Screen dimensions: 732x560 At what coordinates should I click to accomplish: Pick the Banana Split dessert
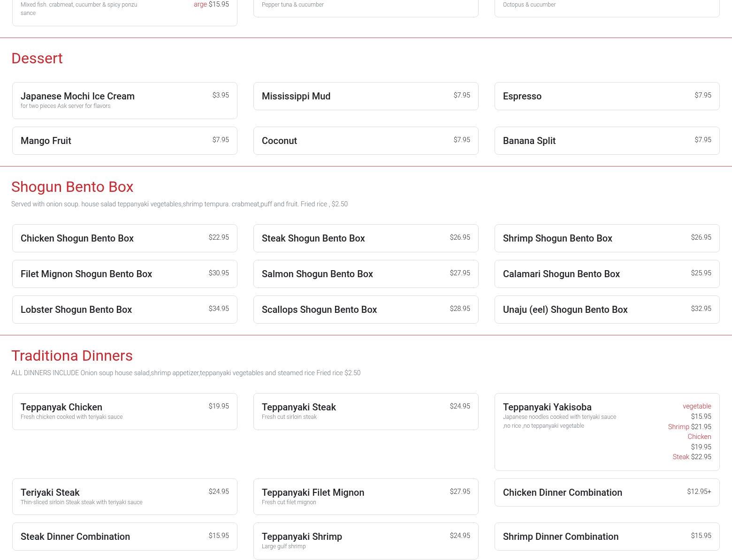pos(607,141)
